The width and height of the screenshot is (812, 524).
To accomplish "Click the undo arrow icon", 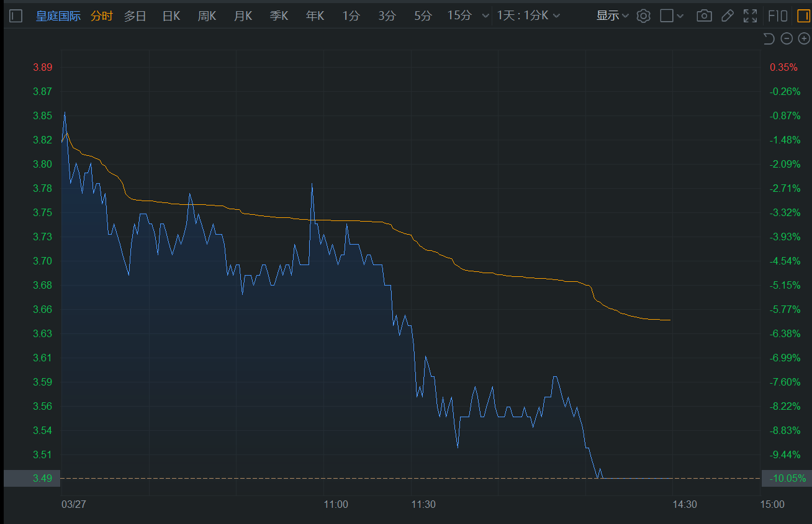I will (769, 39).
